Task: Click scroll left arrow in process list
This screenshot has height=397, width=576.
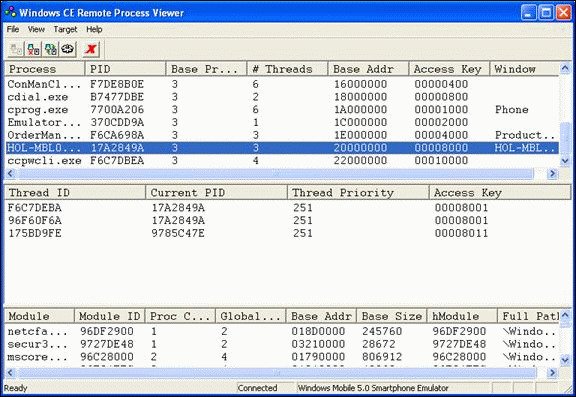Action: click(x=11, y=174)
